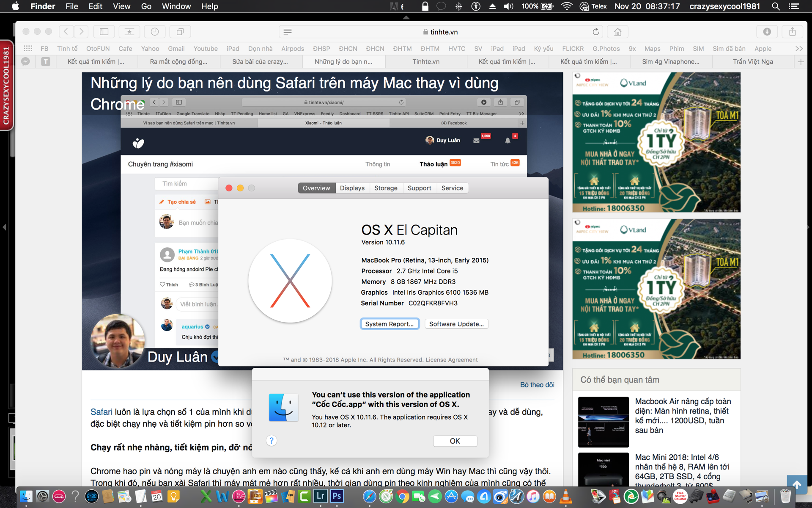Open the ĐHSP bookmarks folder
This screenshot has width=812, height=508.
tap(321, 49)
